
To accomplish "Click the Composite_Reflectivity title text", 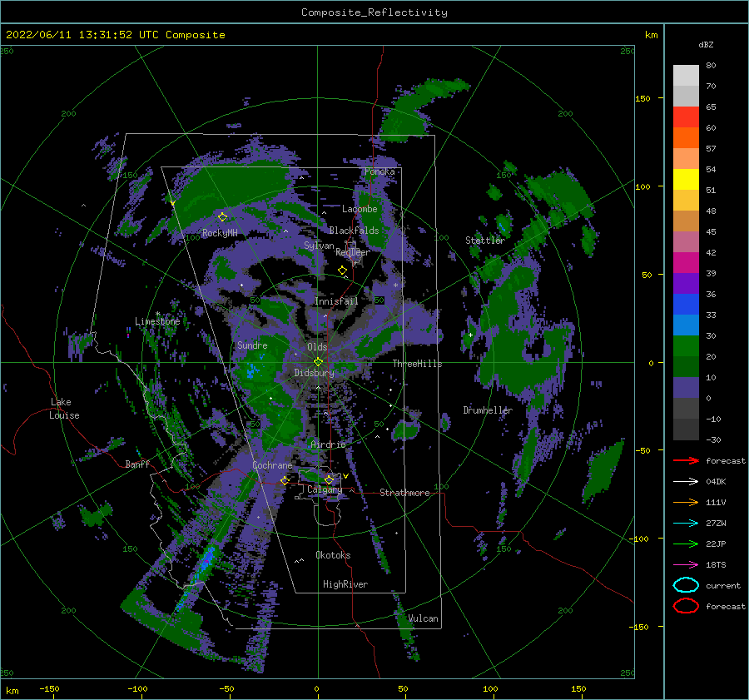I will 374,12.
